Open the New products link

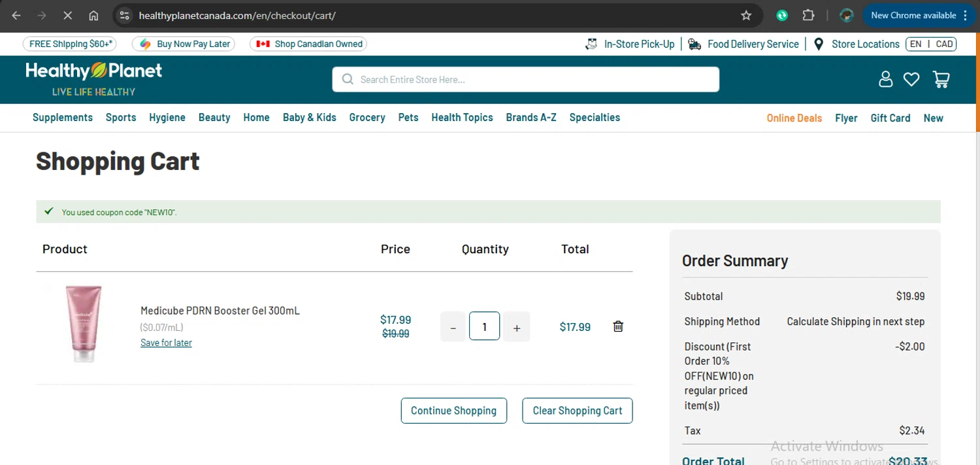click(933, 118)
